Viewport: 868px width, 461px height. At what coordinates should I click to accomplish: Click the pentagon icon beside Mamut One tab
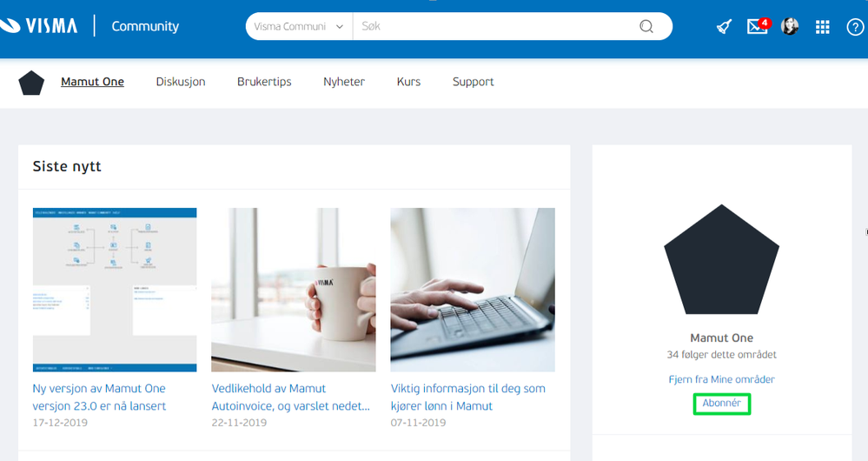tap(31, 83)
